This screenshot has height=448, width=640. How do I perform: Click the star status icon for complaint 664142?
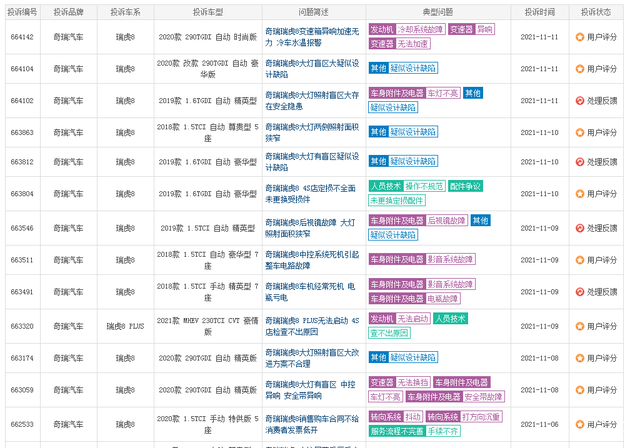point(580,37)
